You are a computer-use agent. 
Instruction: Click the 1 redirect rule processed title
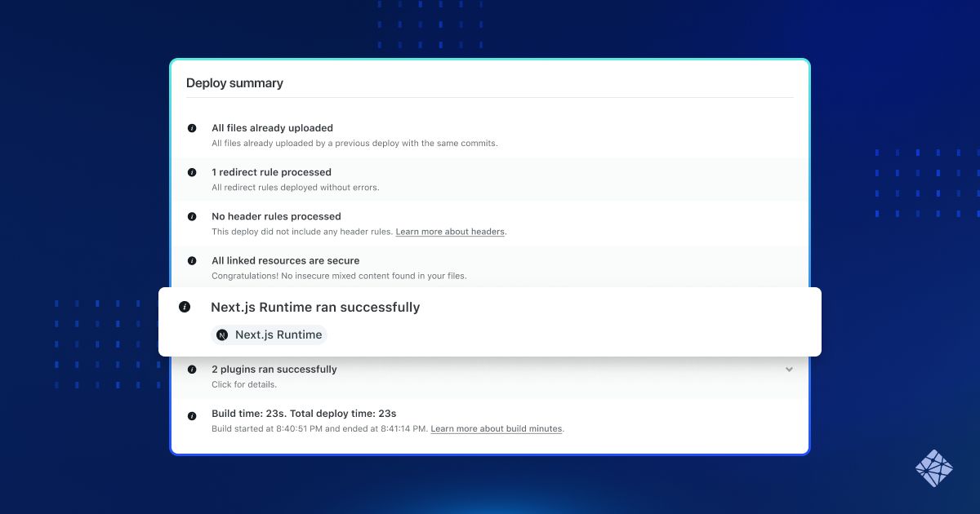tap(271, 172)
